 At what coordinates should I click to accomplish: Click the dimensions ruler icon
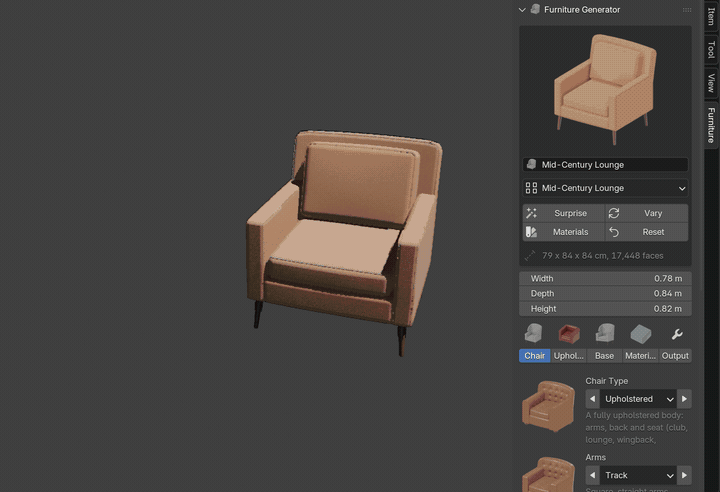tap(530, 255)
